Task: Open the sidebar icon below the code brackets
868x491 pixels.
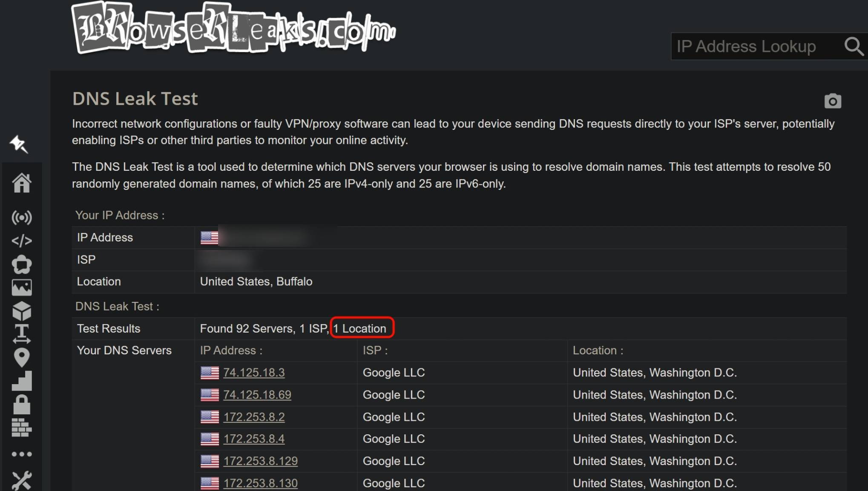Action: pyautogui.click(x=22, y=264)
